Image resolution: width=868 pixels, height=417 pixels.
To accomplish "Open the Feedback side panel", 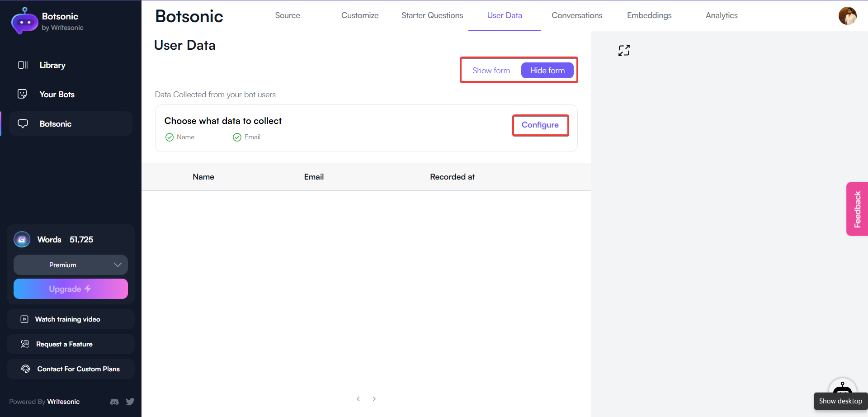I will pyautogui.click(x=858, y=208).
